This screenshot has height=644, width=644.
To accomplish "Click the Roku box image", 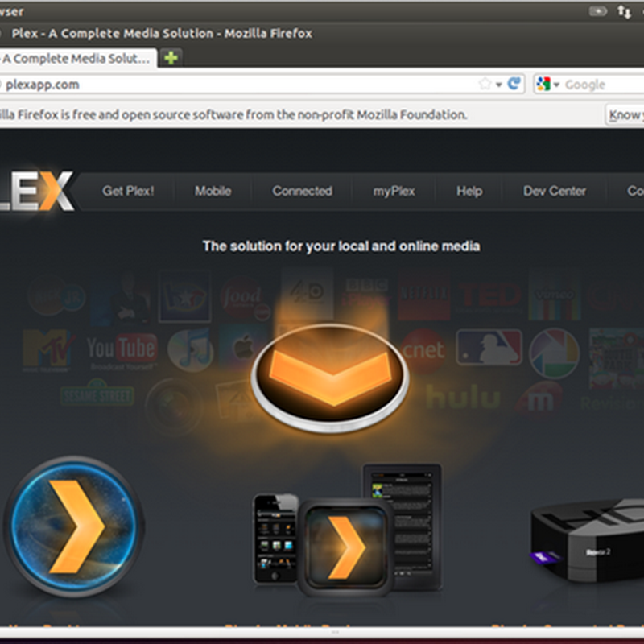I will [587, 540].
